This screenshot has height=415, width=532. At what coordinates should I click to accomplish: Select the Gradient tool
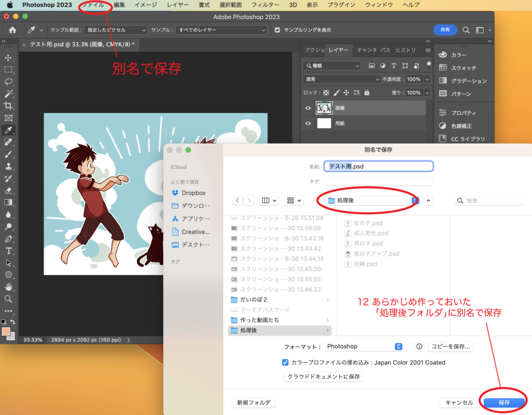point(8,202)
